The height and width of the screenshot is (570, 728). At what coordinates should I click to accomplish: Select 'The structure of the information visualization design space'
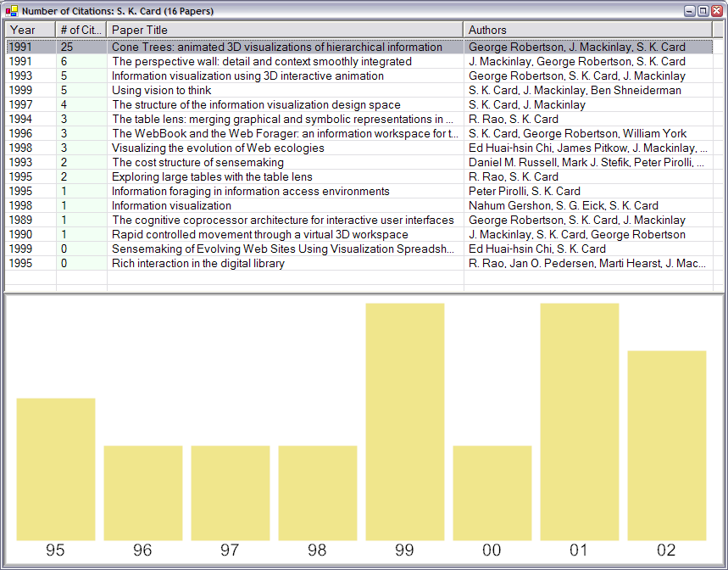tap(256, 104)
